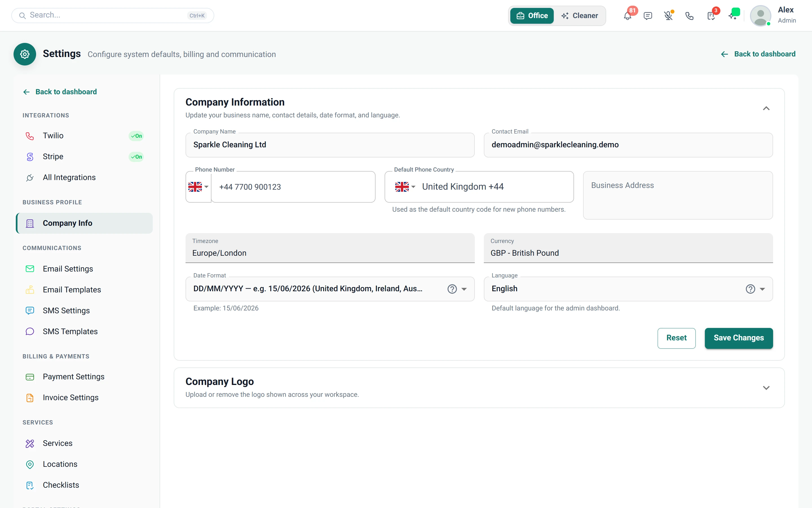Viewport: 812px width, 508px height.
Task: Collapse the Company Information section
Action: tap(766, 108)
